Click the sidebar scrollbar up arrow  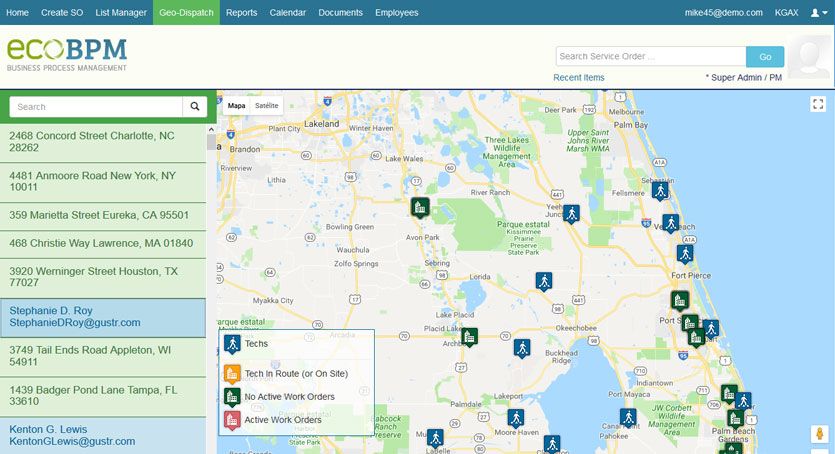(x=211, y=129)
